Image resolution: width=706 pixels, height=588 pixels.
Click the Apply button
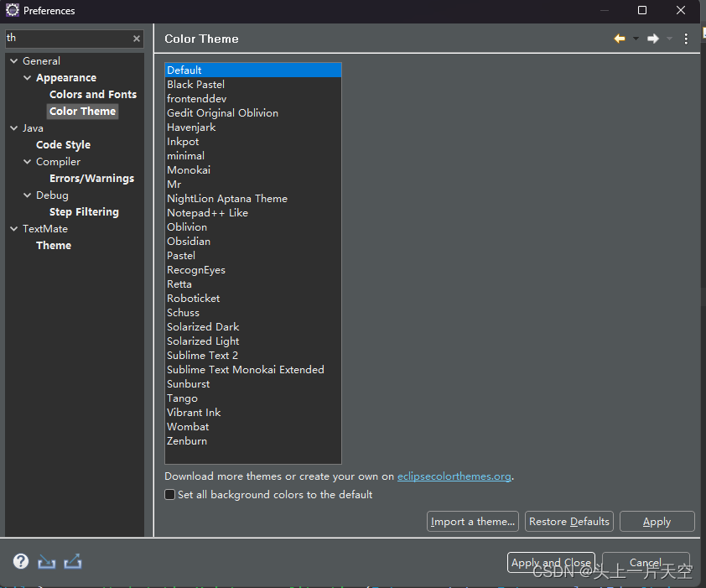657,521
